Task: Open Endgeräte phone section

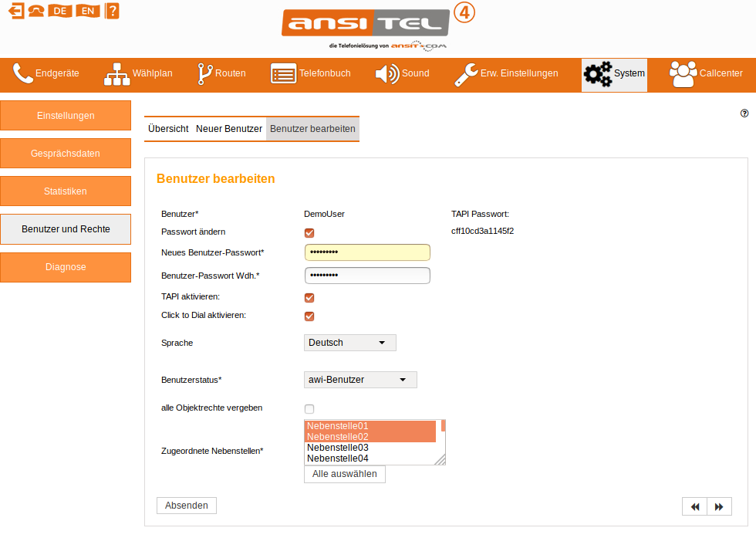Action: point(46,74)
